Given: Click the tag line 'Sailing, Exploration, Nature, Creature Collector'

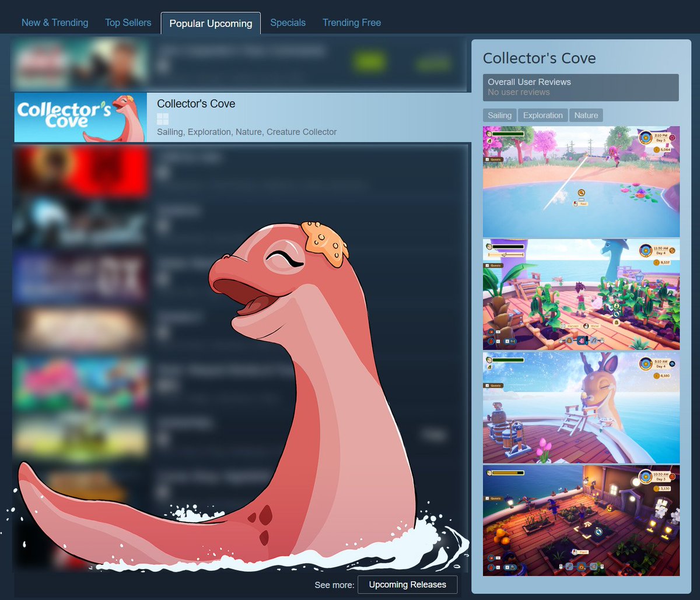Looking at the screenshot, I should [247, 132].
